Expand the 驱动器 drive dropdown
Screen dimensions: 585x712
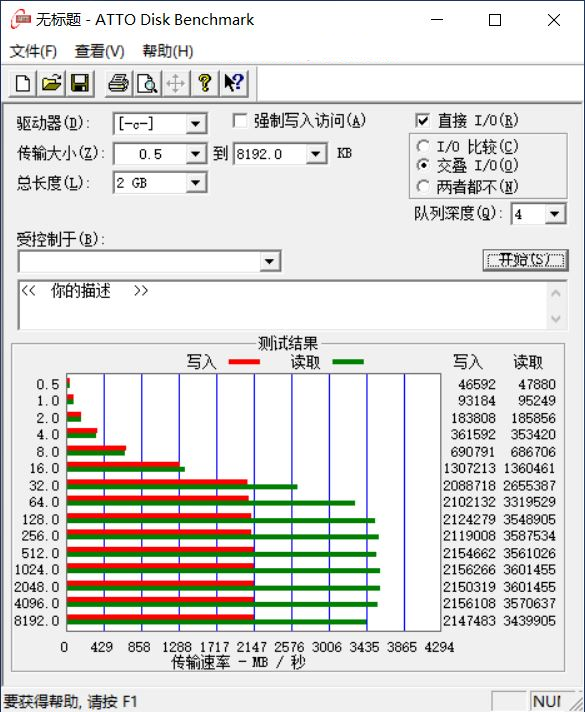(196, 124)
